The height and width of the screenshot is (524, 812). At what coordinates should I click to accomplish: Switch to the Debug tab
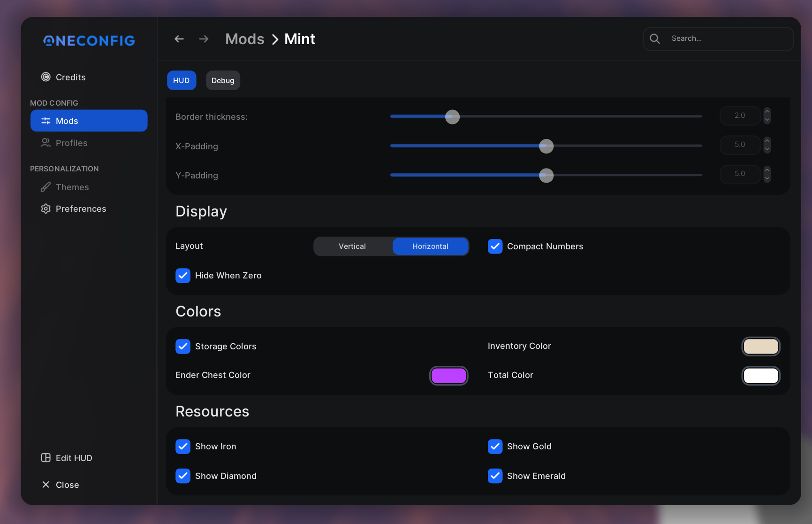click(223, 80)
